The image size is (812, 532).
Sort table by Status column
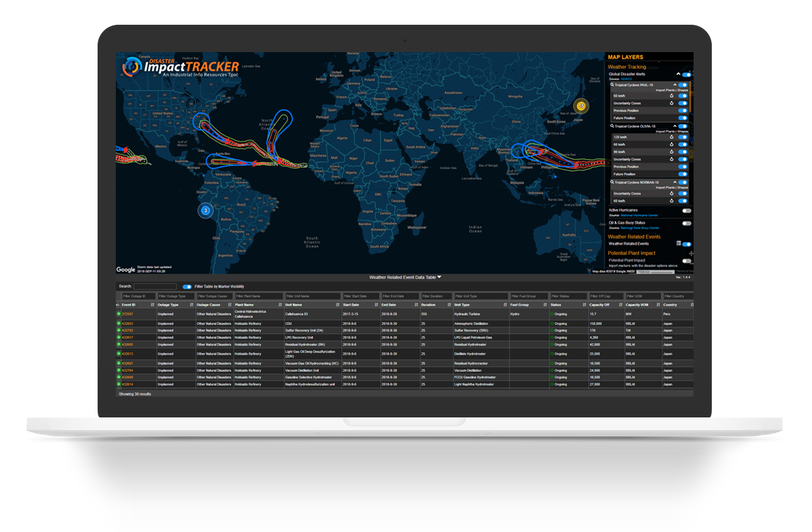(x=584, y=305)
